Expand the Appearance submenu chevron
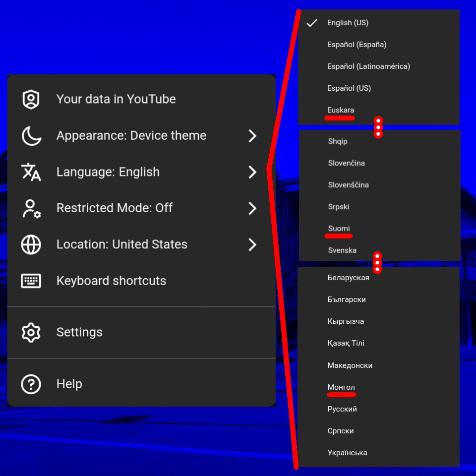The width and height of the screenshot is (476, 476). tap(252, 136)
